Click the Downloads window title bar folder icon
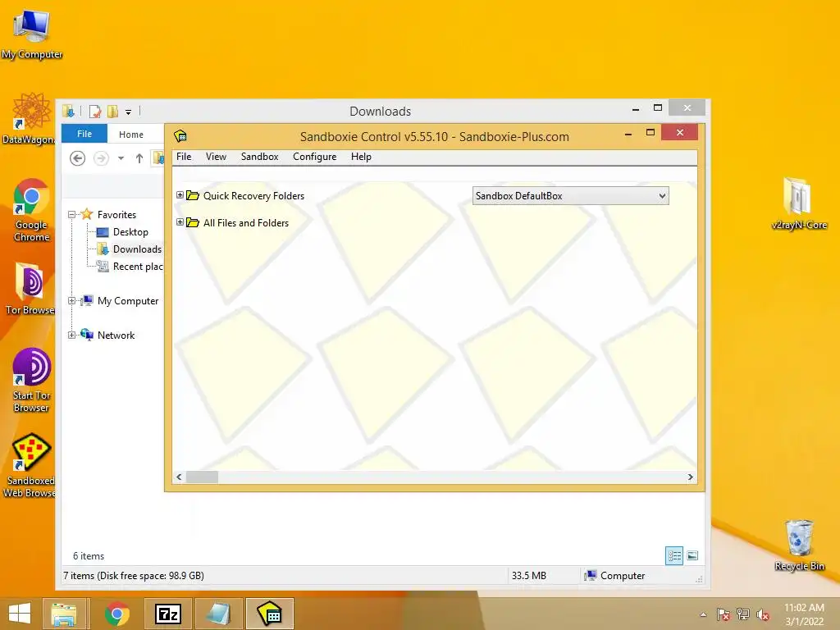Screen dimensions: 840x630 click(x=69, y=112)
